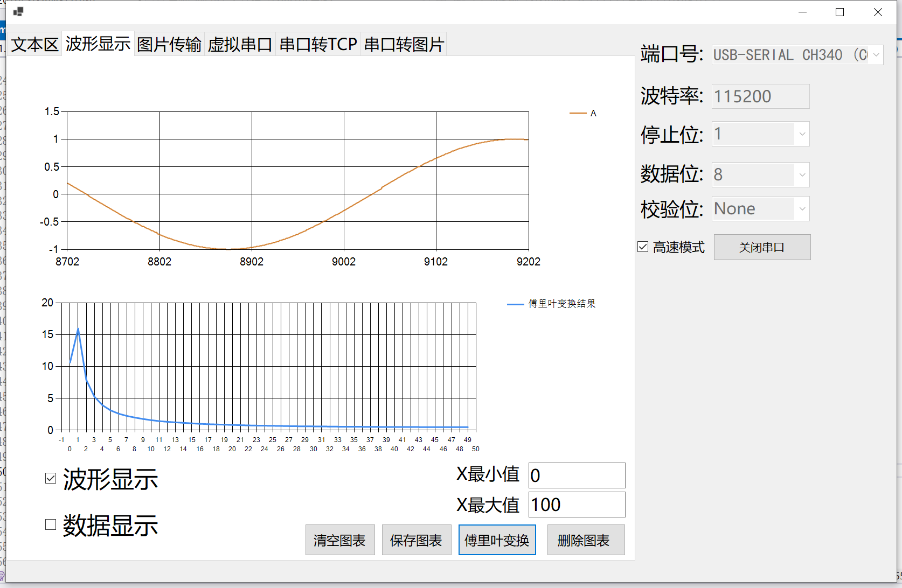Click the 清空图表 button
902x588 pixels.
coord(340,540)
